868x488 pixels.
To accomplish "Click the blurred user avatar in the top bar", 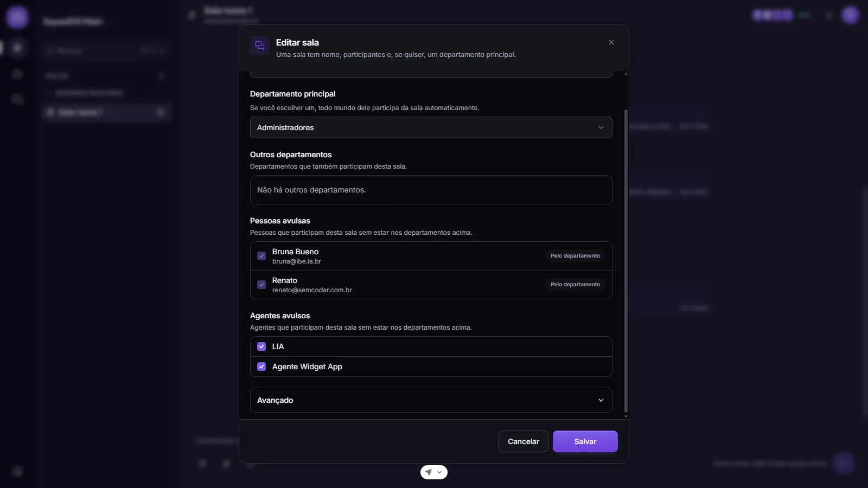I will click(850, 15).
